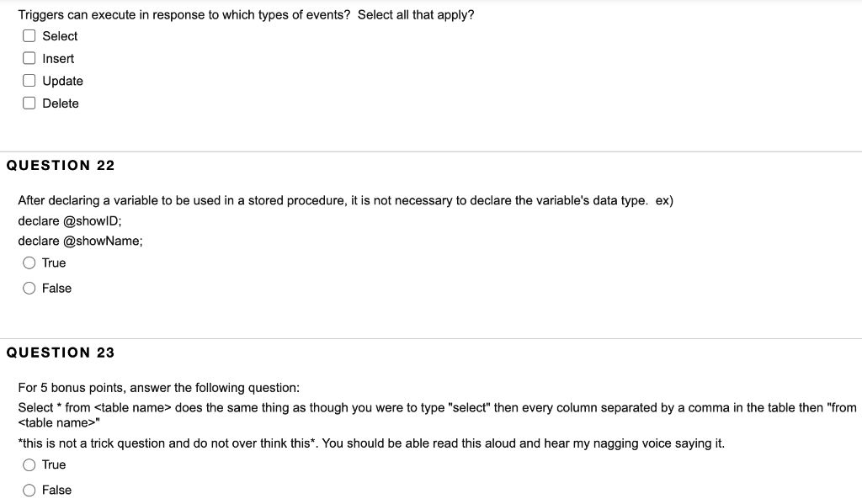Image resolution: width=862 pixels, height=504 pixels.
Task: Check the Update checkbox
Action: tap(29, 81)
